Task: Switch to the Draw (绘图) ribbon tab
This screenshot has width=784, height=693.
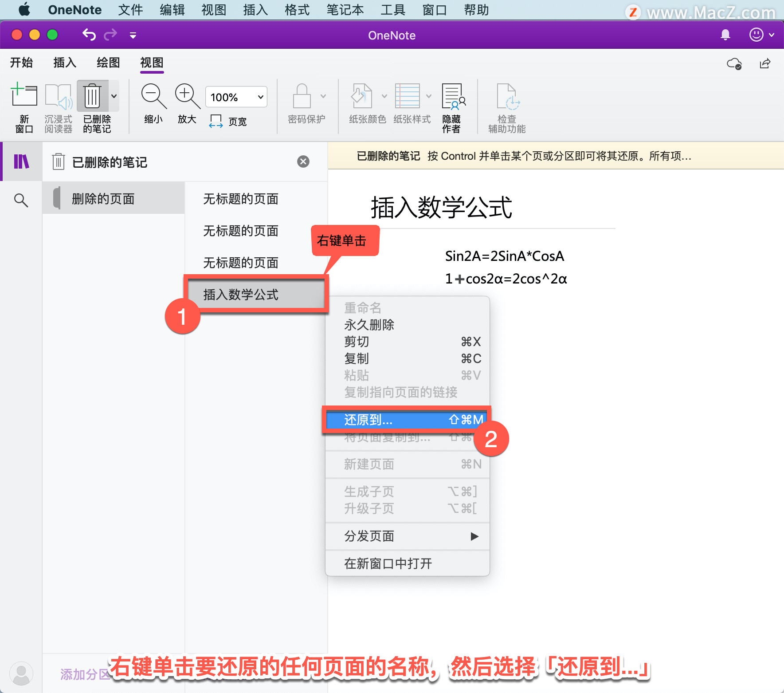Action: (x=108, y=63)
